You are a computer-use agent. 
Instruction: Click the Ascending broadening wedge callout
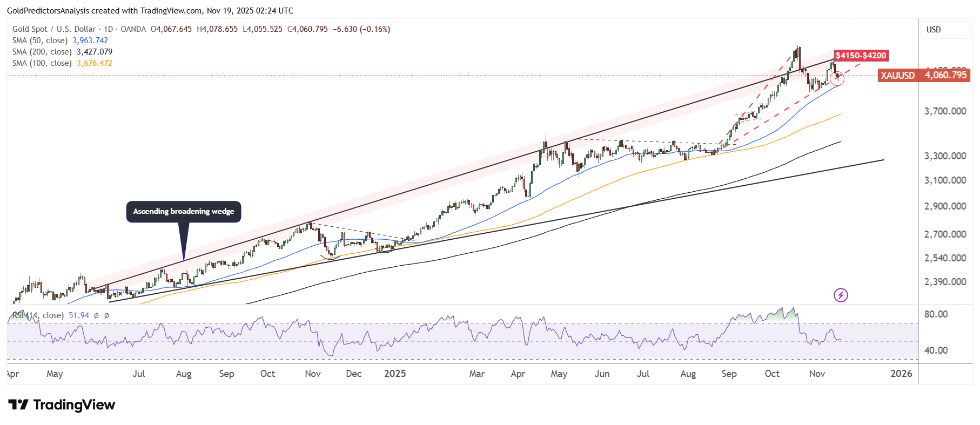(x=184, y=212)
